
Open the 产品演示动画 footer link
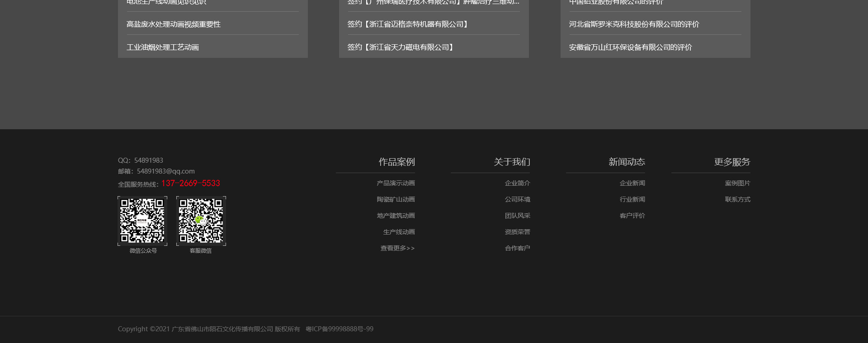click(396, 183)
